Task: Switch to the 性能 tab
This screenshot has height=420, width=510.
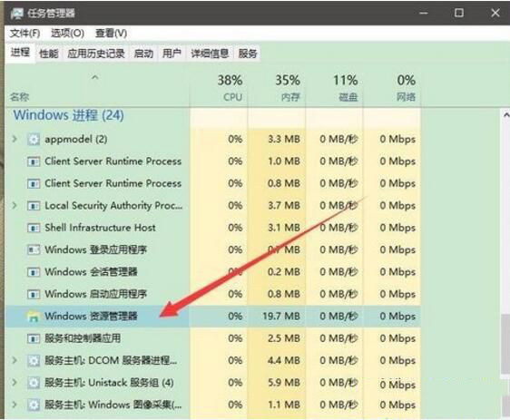Action: 49,54
